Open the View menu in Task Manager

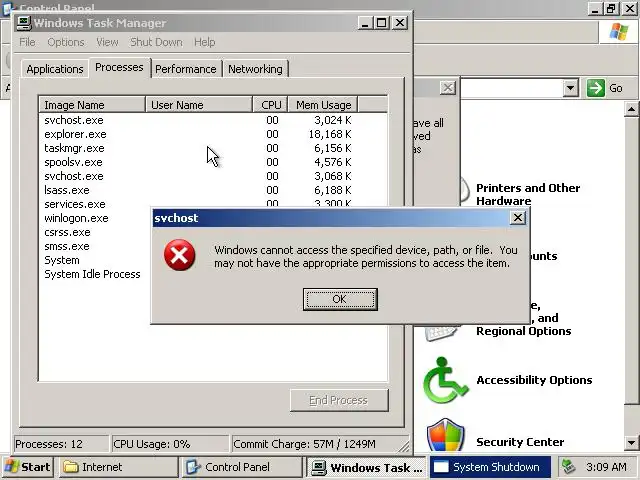pyautogui.click(x=107, y=42)
